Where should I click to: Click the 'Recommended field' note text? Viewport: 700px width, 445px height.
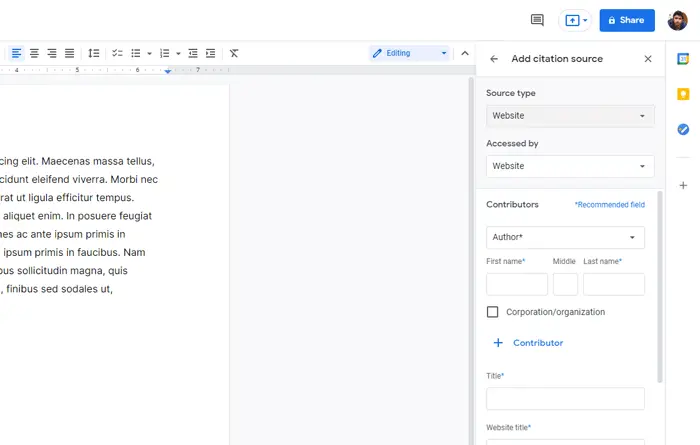(x=610, y=205)
